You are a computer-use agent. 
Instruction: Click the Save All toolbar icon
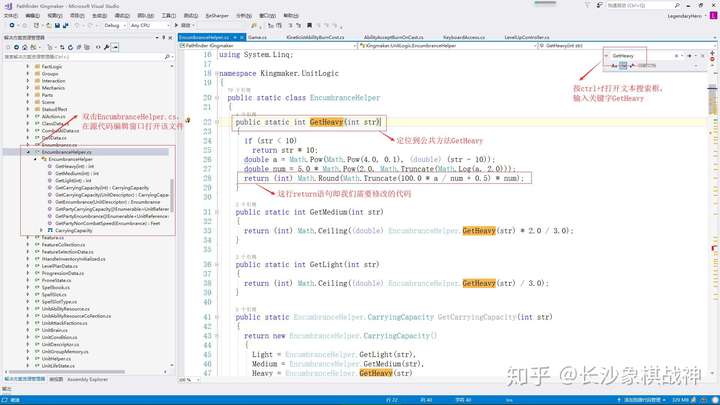point(66,25)
